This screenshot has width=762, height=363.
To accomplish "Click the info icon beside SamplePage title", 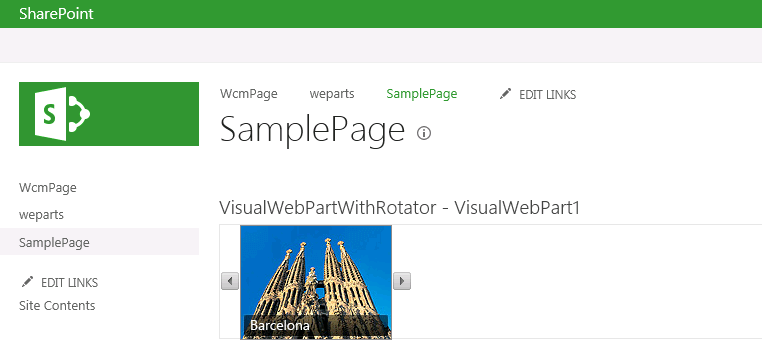I will tap(424, 133).
